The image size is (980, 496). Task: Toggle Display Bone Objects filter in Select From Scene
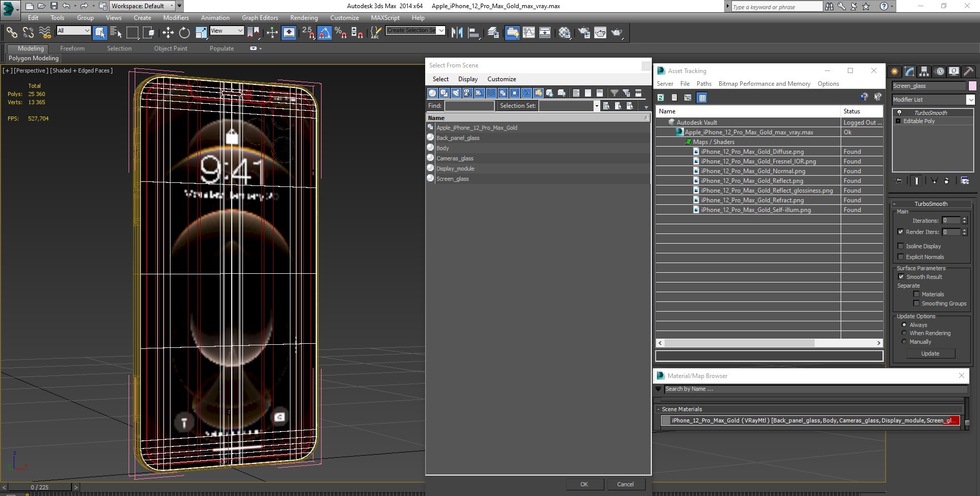pyautogui.click(x=526, y=93)
